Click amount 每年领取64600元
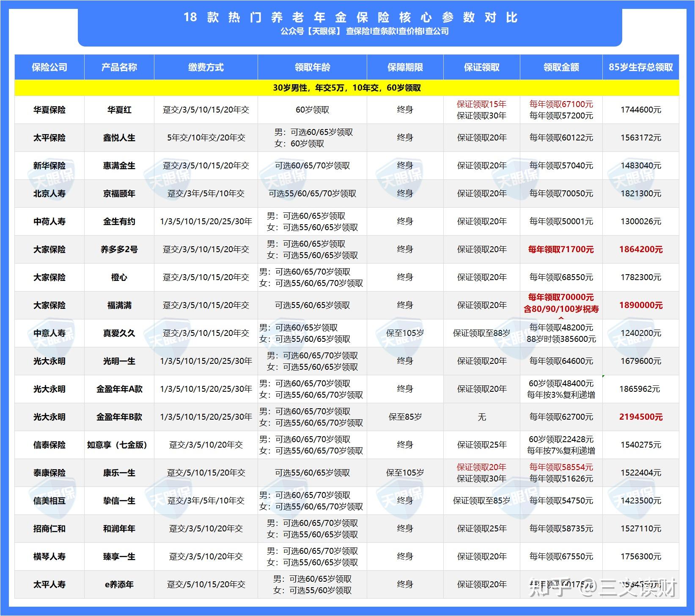695x616 pixels. [561, 361]
